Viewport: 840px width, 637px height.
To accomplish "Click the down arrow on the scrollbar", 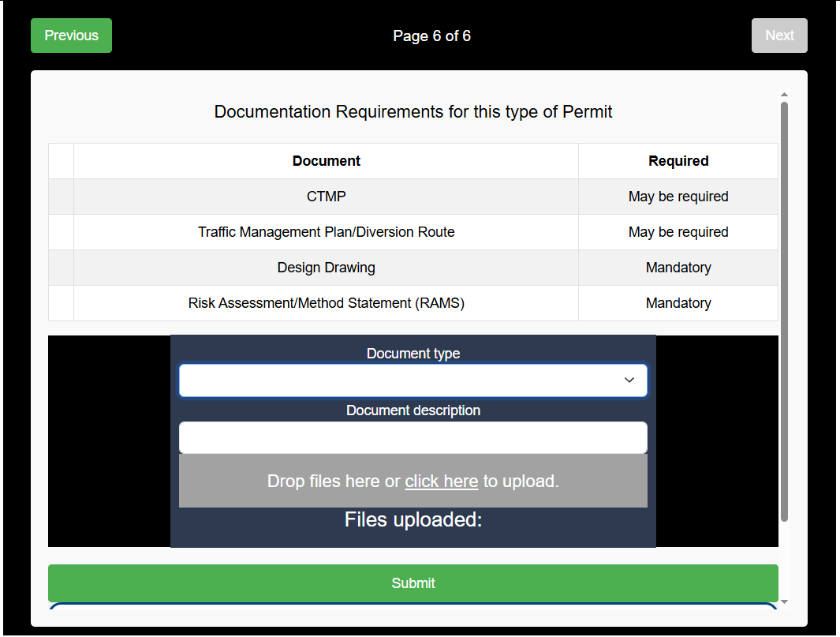I will (784, 601).
